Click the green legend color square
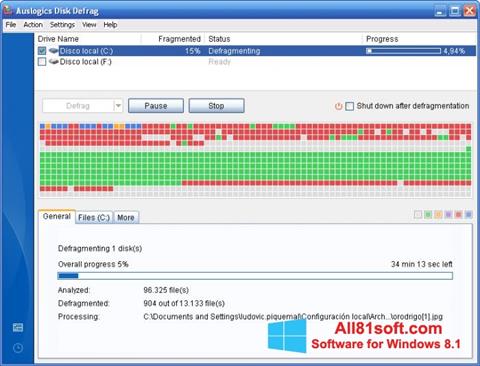The width and height of the screenshot is (480, 366). (428, 215)
